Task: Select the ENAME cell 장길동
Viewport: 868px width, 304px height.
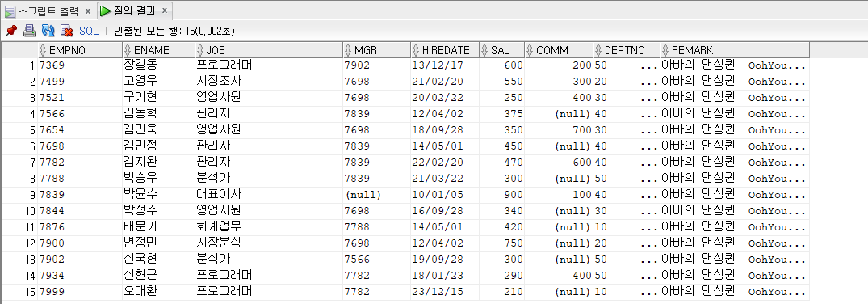Action: click(x=158, y=65)
